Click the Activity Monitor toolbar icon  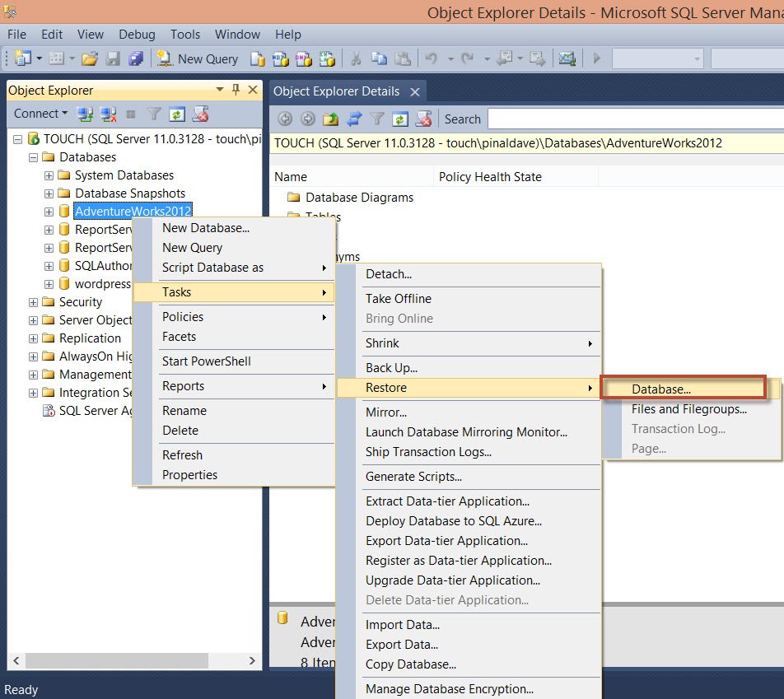coord(567,59)
